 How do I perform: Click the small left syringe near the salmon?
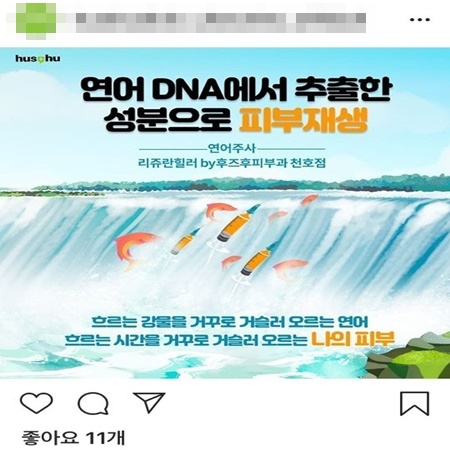[x=183, y=243]
